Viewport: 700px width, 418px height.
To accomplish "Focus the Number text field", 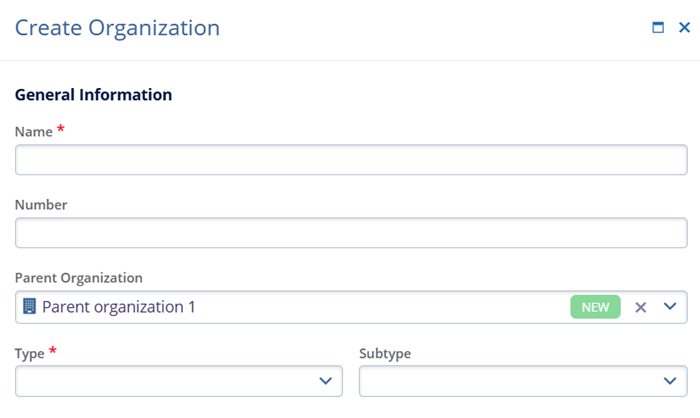I will click(x=350, y=234).
